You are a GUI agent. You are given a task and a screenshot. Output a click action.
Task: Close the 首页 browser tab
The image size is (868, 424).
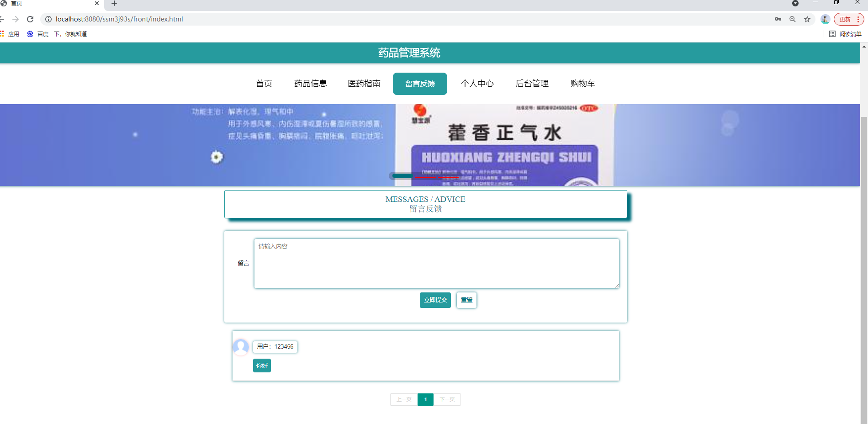97,3
